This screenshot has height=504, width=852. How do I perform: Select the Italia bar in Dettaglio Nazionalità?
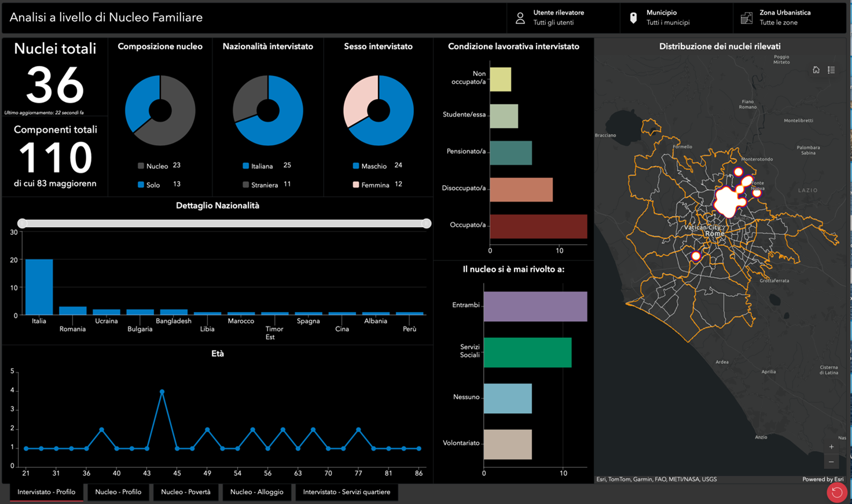pos(39,287)
